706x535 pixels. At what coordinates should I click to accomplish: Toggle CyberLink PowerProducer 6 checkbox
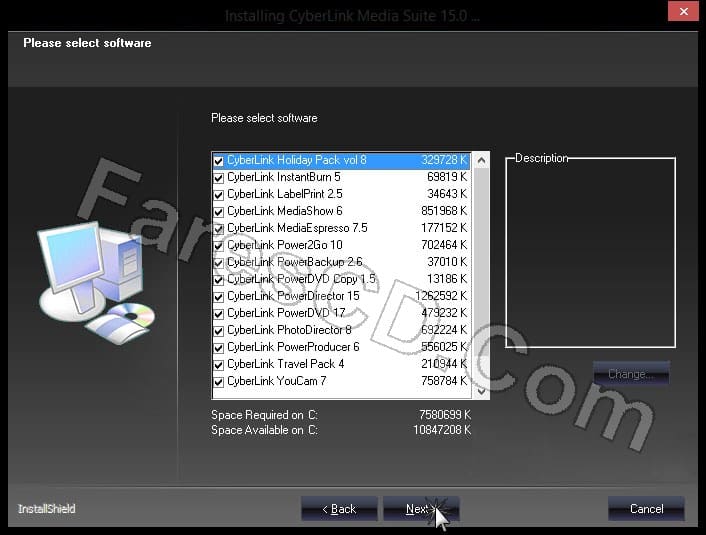pyautogui.click(x=218, y=348)
